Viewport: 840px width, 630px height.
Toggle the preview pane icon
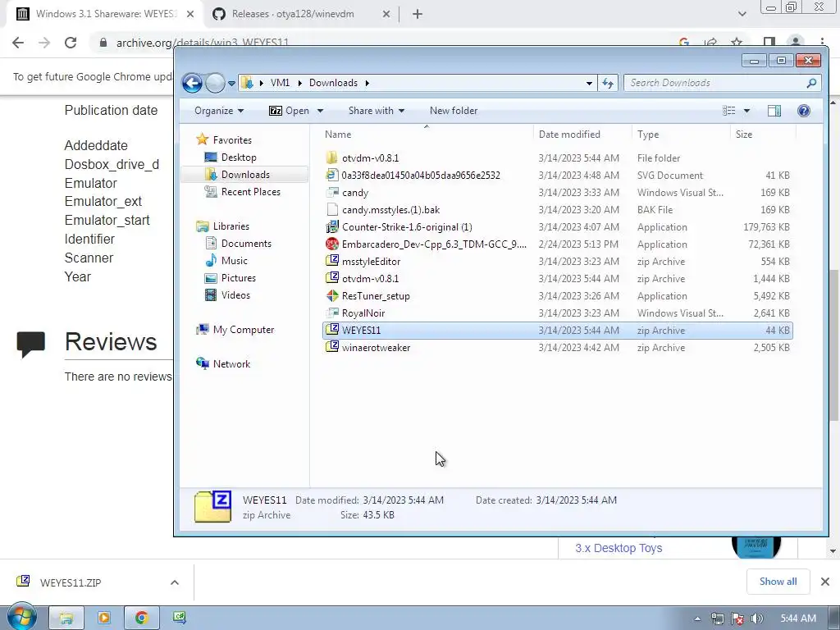click(774, 111)
